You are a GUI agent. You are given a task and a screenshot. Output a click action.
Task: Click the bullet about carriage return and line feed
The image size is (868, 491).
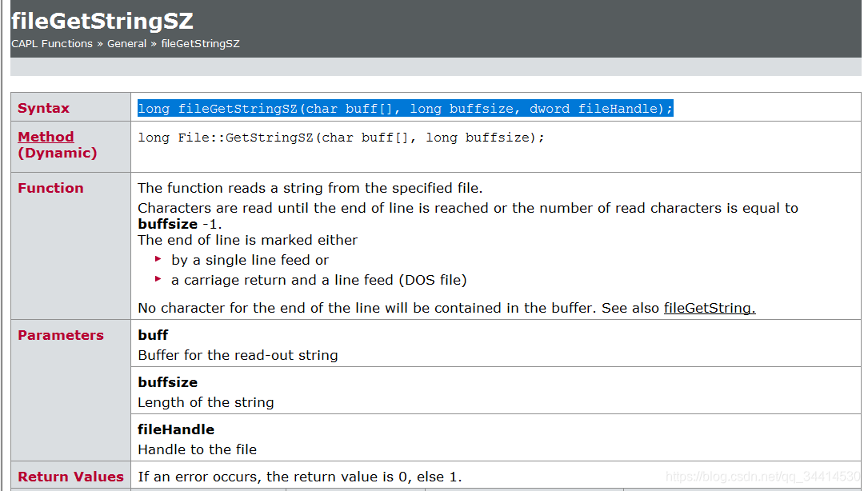click(x=319, y=280)
